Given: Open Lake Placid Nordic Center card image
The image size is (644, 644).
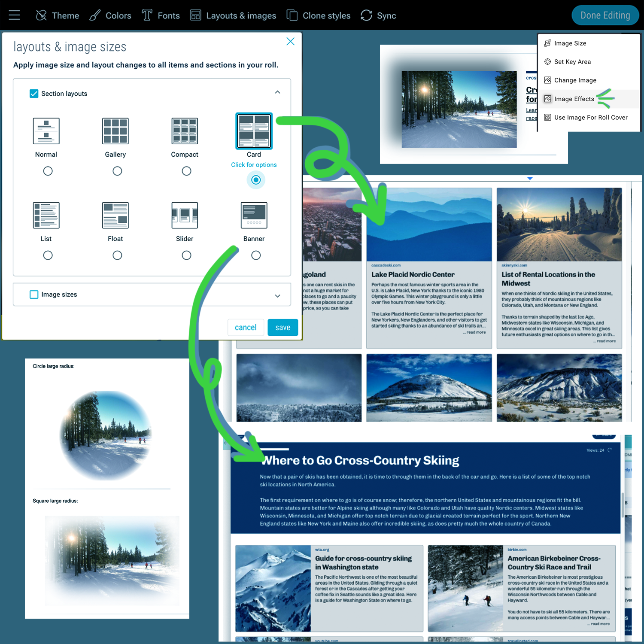Looking at the screenshot, I should (429, 225).
